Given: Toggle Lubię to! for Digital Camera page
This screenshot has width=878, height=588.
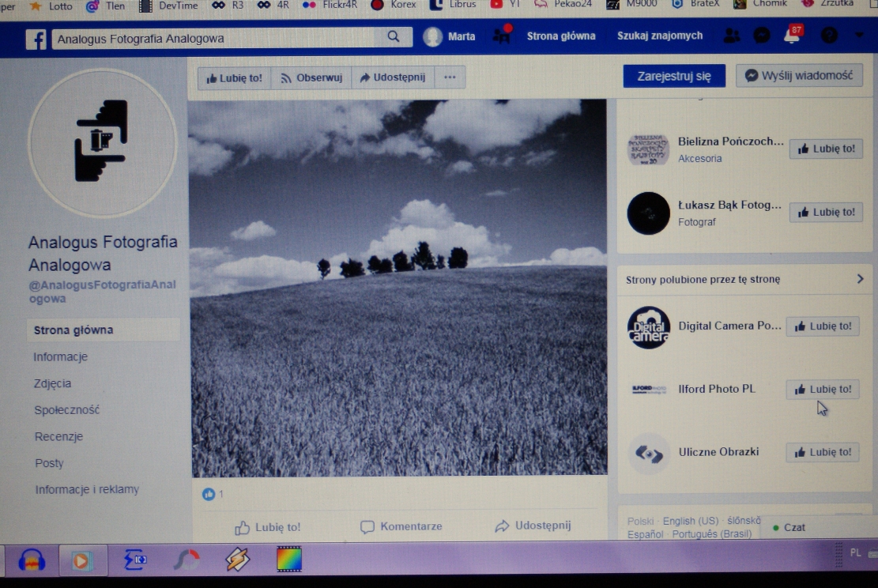Looking at the screenshot, I should point(823,326).
